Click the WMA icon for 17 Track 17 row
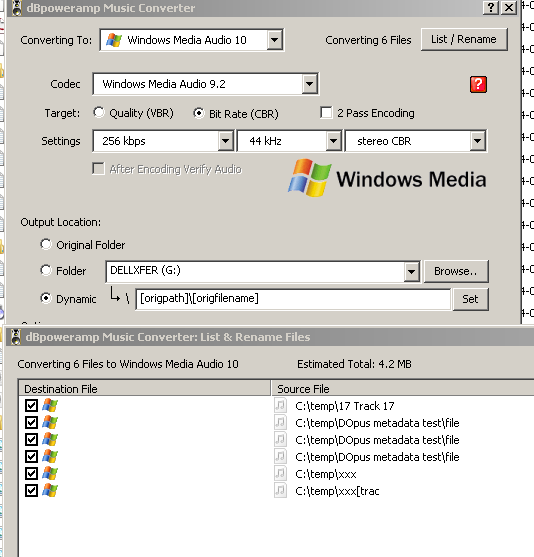This screenshot has width=534, height=557. (x=50, y=405)
